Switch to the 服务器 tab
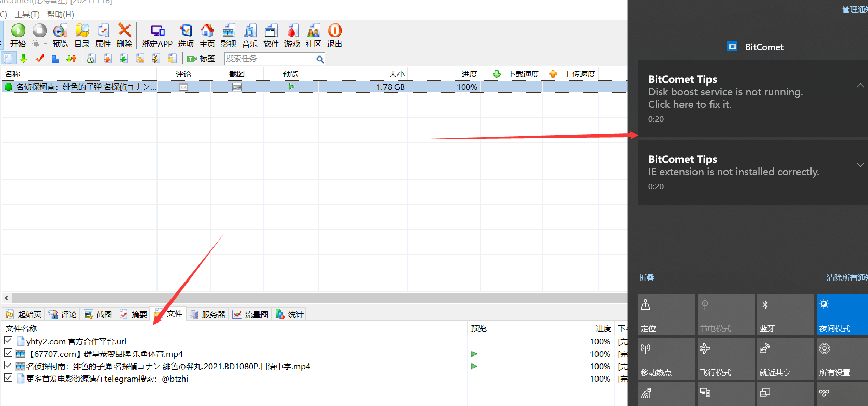This screenshot has height=406, width=868. click(208, 314)
